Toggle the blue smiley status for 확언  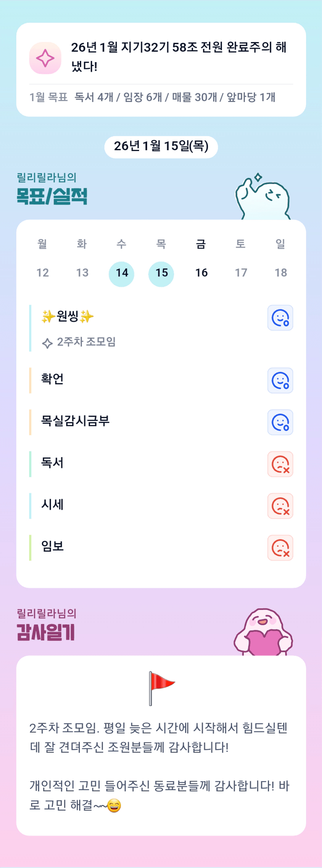pyautogui.click(x=280, y=381)
